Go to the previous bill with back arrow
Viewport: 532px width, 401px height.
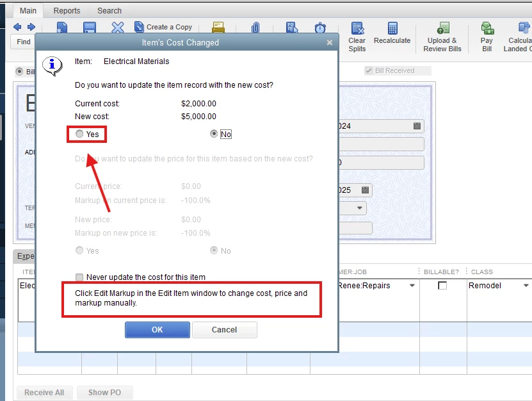(17, 27)
